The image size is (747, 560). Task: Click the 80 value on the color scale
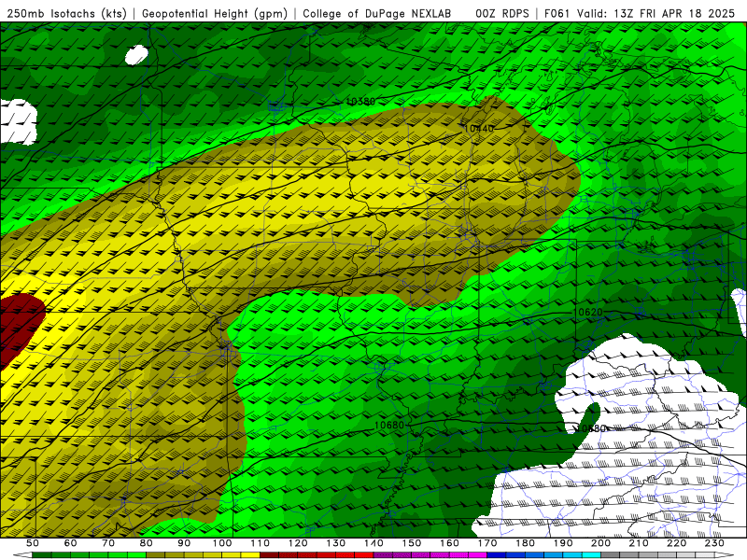click(x=147, y=543)
